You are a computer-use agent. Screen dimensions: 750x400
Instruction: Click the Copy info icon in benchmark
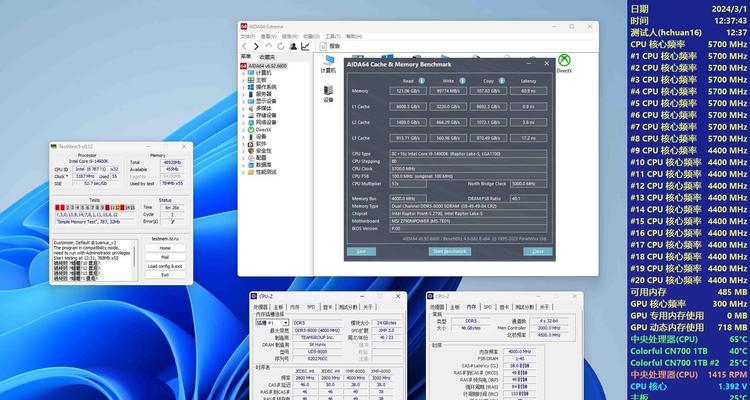coord(502,81)
